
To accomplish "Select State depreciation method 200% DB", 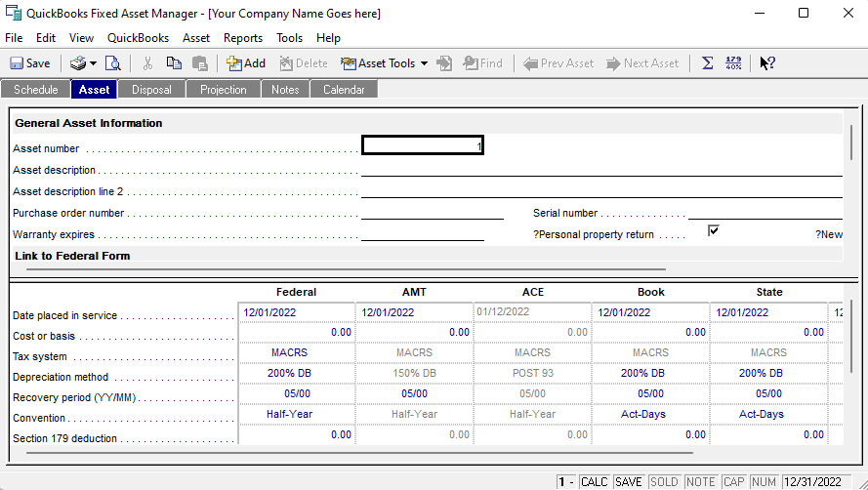I will pyautogui.click(x=769, y=373).
